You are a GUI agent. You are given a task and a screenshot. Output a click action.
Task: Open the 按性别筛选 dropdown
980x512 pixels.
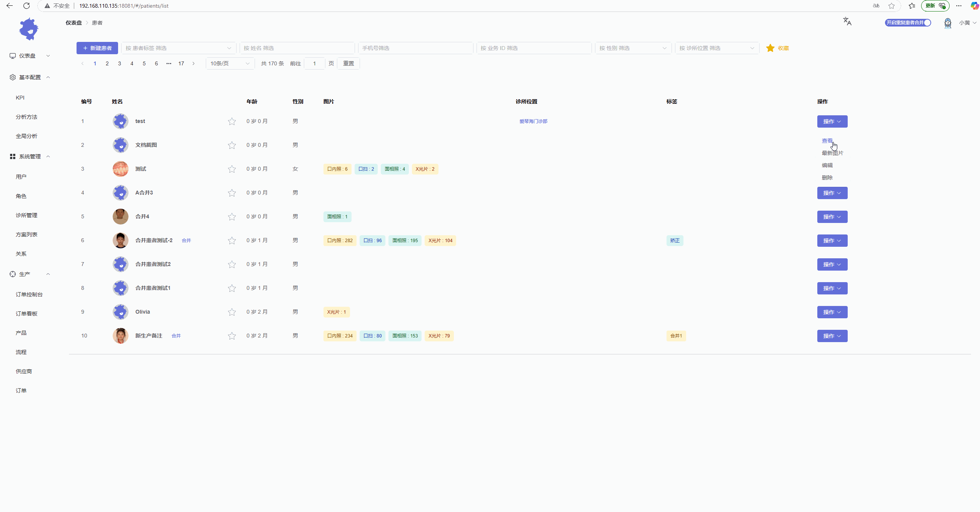[x=633, y=48]
